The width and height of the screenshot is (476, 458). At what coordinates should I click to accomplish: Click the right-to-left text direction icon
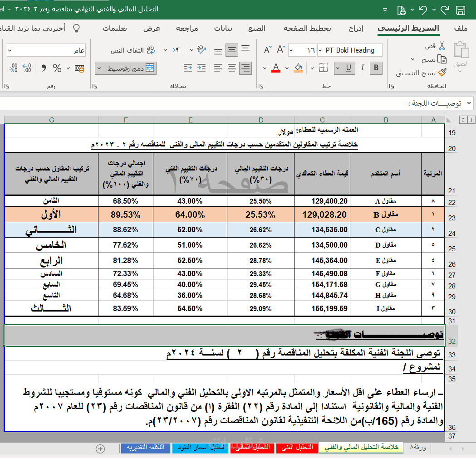click(x=177, y=50)
